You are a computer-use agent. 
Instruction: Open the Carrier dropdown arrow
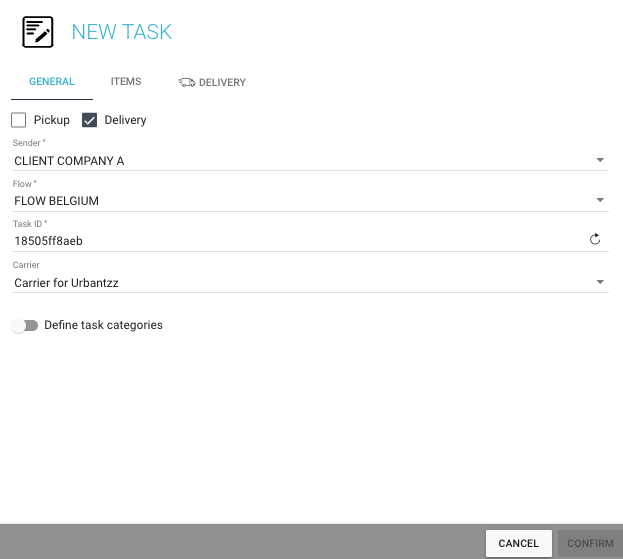click(600, 282)
